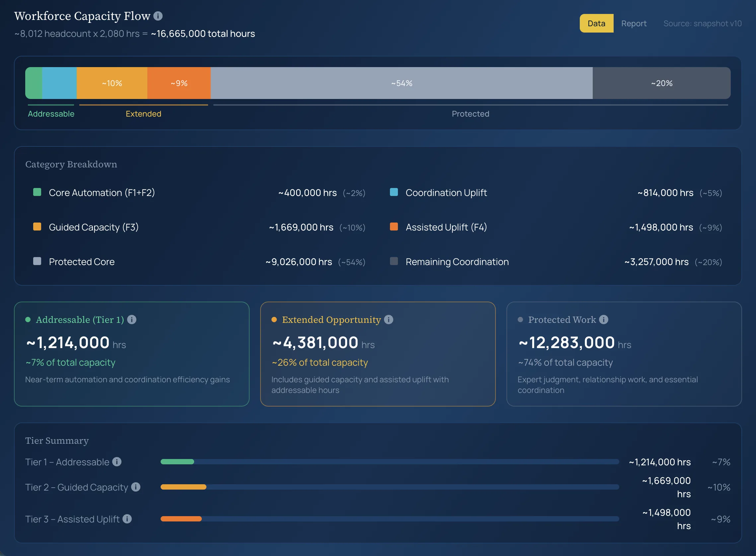
Task: Switch to the Report view
Action: (634, 23)
